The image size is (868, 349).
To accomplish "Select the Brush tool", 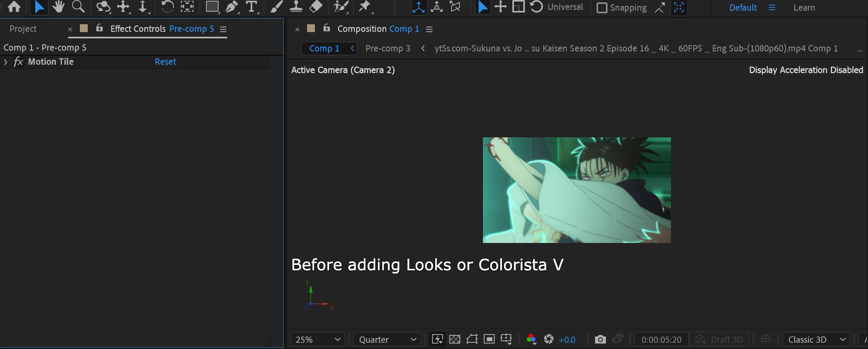I will 277,7.
